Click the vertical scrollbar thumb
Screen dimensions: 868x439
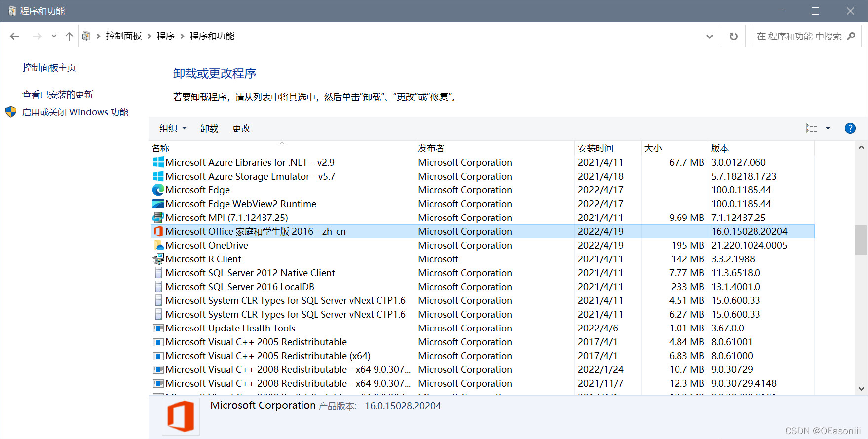pos(861,240)
